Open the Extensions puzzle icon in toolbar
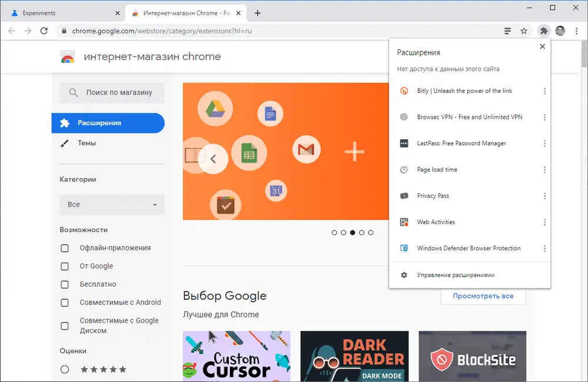 point(543,31)
